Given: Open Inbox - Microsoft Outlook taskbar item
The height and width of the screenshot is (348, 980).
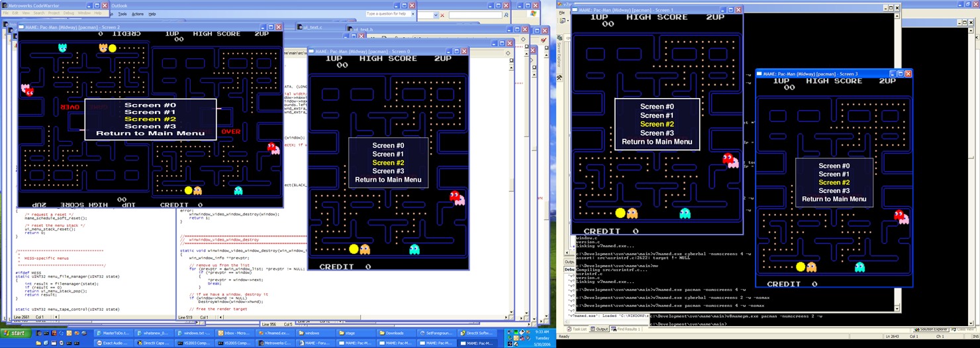Looking at the screenshot, I should 235,333.
